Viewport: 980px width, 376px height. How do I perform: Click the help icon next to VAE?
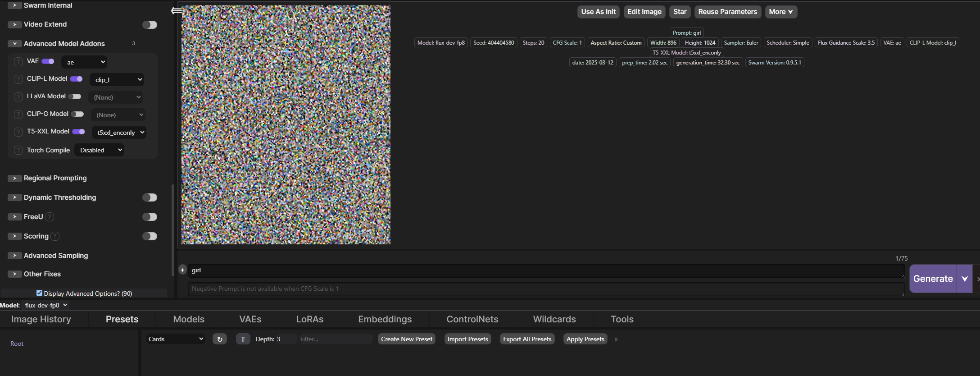pos(18,62)
